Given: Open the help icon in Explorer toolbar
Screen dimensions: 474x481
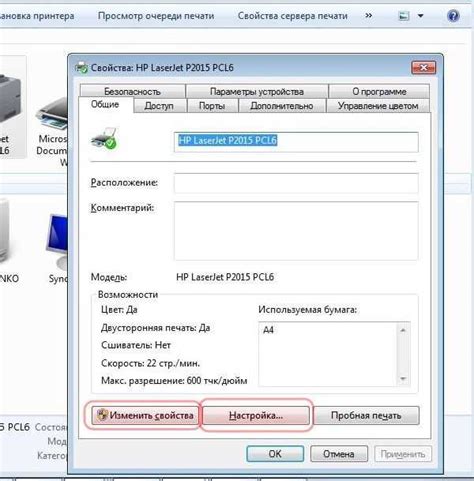Looking at the screenshot, I should click(453, 16).
